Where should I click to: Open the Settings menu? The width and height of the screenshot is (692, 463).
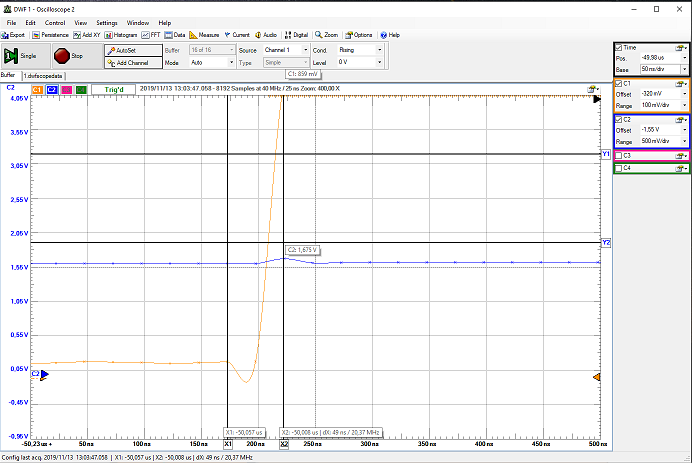pyautogui.click(x=106, y=22)
